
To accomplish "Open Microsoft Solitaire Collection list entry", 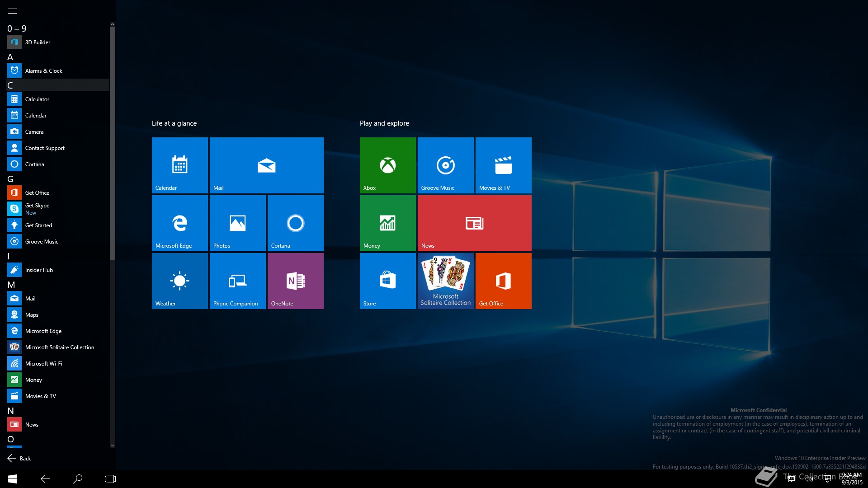I will [58, 347].
